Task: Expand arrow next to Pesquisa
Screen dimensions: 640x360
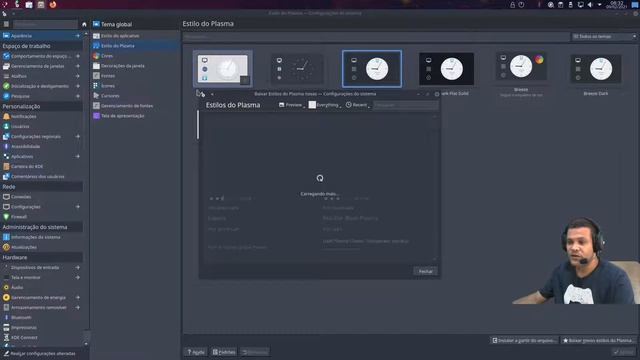Action: tap(78, 96)
